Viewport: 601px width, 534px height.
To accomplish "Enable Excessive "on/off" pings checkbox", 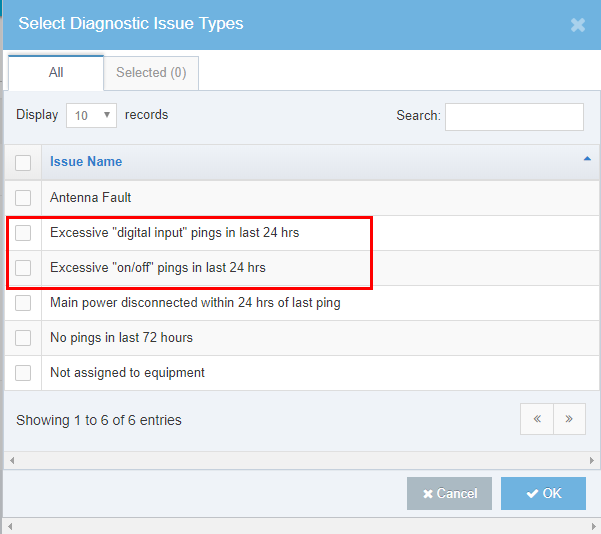I will pos(23,268).
